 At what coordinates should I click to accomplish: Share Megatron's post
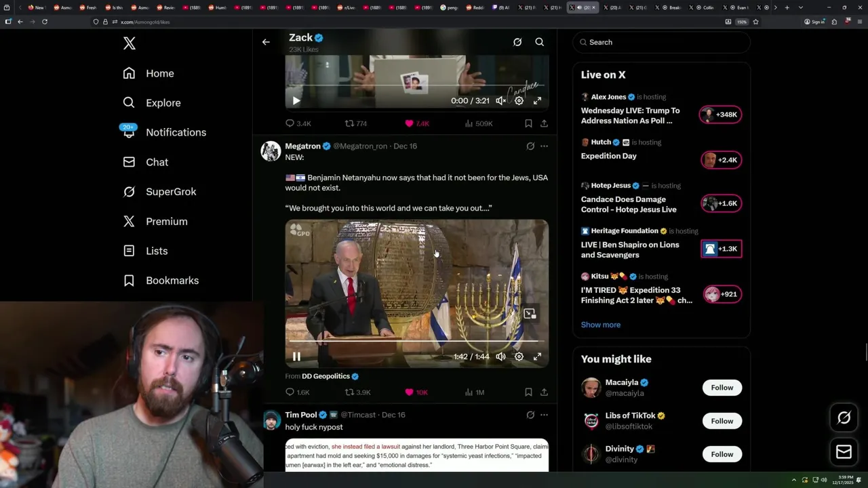point(544,392)
